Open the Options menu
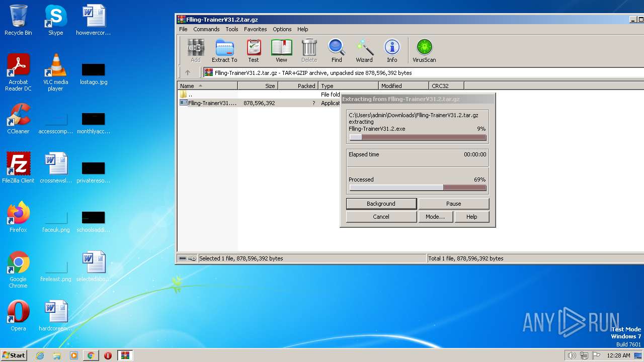This screenshot has height=362, width=644. pos(282,29)
